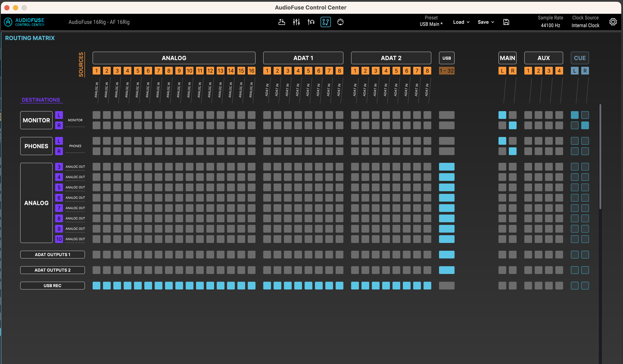Viewport: 623px width, 364px height.
Task: Select the ANALOG sources header
Action: pos(174,58)
